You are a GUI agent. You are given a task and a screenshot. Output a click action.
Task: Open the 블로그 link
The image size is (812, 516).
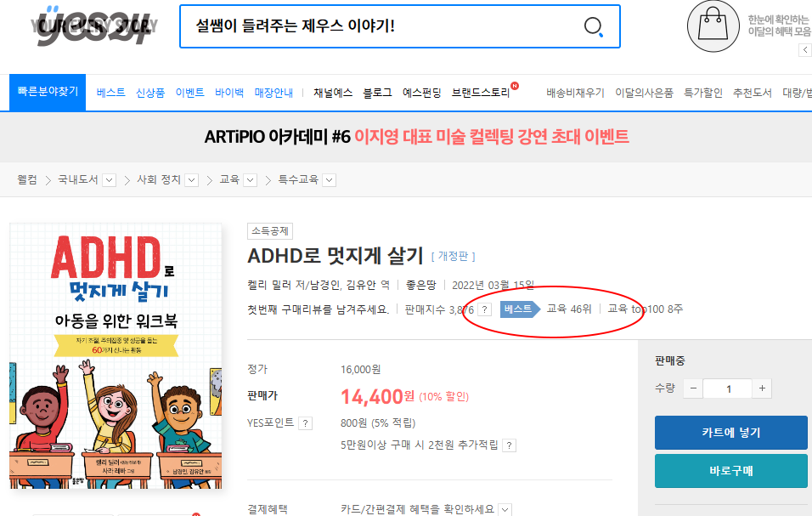pos(377,92)
